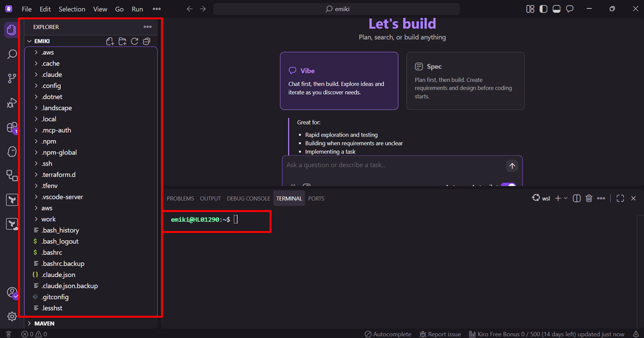Add a new terminal with plus icon

coord(558,198)
